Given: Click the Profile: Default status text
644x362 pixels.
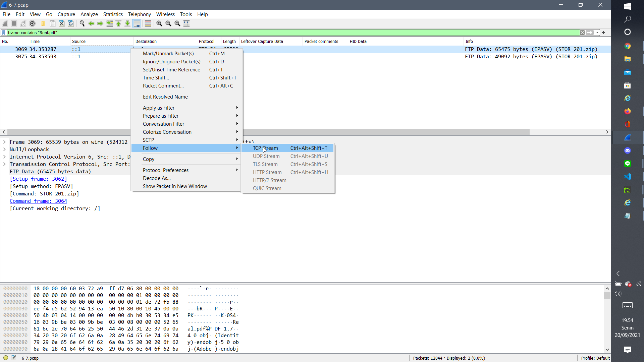Looking at the screenshot, I should point(595,358).
